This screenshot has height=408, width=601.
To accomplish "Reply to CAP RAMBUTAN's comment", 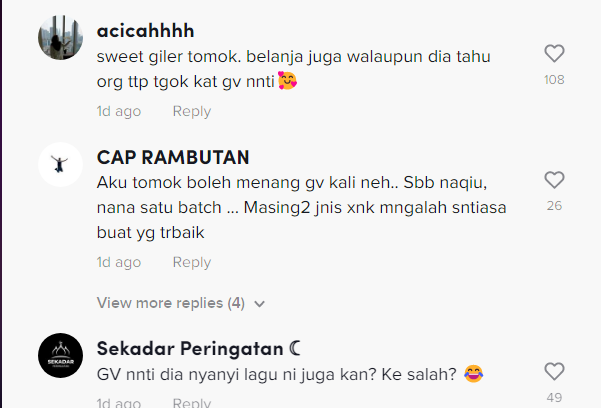I will pos(192,262).
